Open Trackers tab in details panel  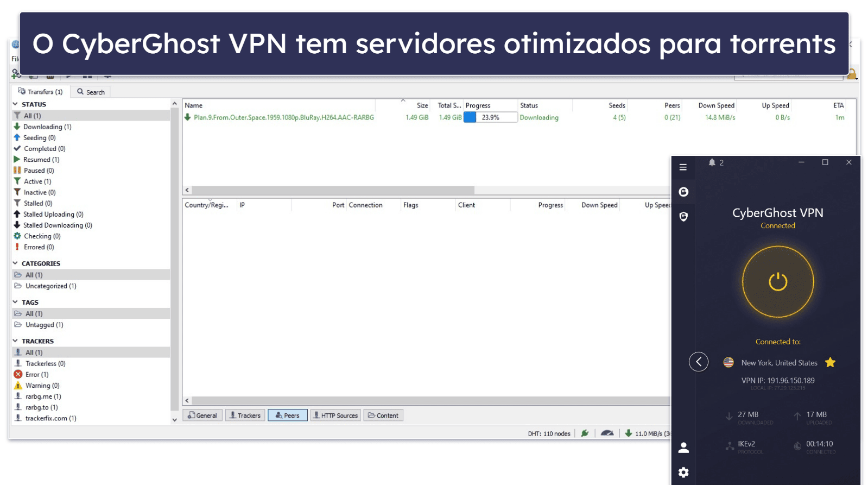pyautogui.click(x=245, y=415)
